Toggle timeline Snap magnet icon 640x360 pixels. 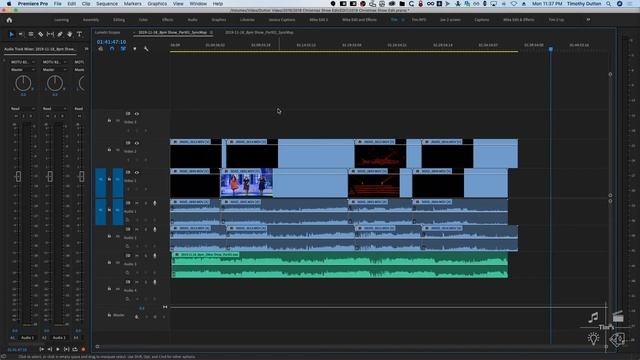[112, 49]
